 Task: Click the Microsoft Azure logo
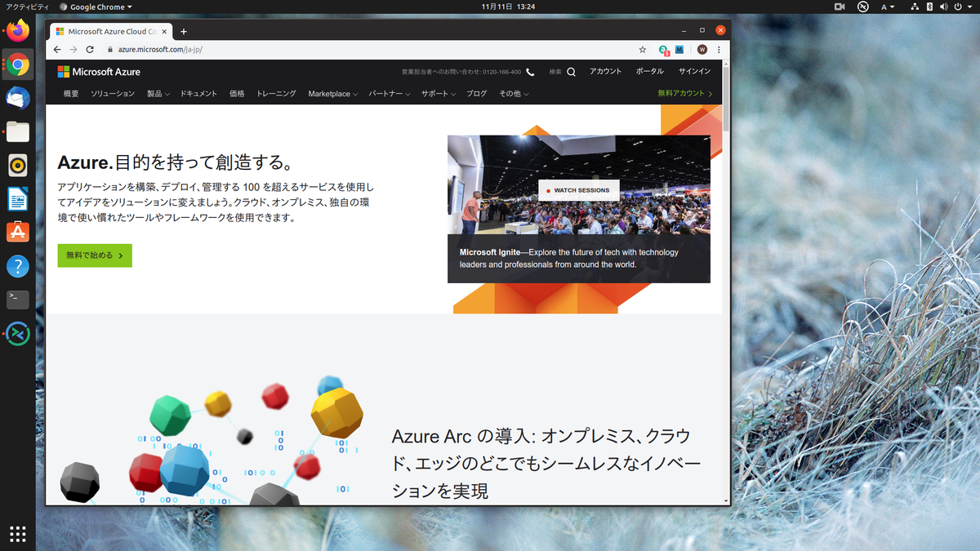[99, 71]
